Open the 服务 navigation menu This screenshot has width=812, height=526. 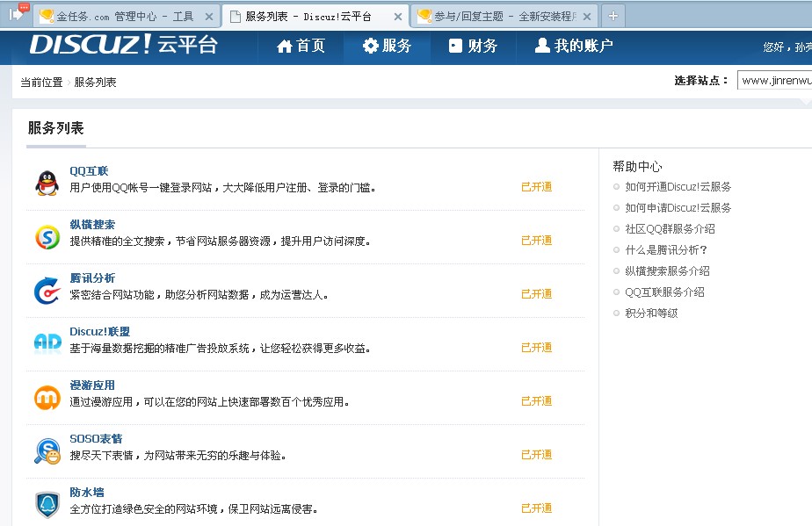[388, 46]
